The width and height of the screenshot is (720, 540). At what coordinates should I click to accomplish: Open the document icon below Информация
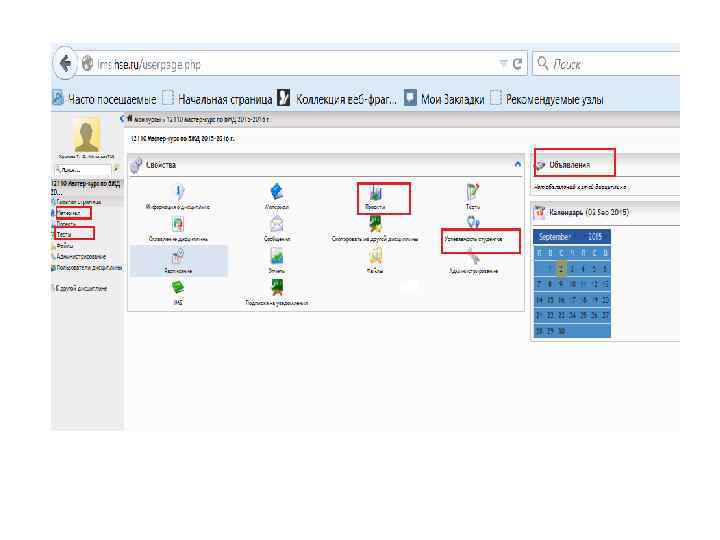(178, 225)
